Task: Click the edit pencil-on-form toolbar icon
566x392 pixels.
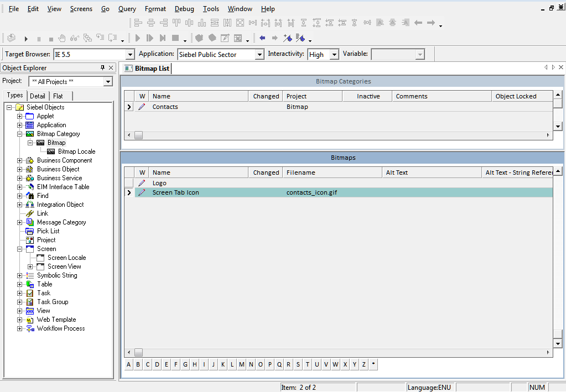Action: point(225,38)
